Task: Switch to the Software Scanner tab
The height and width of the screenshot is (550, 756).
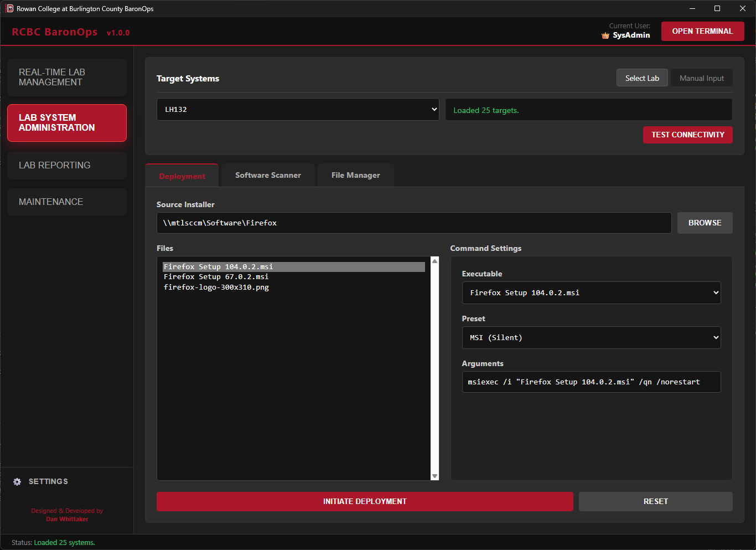Action: 267,175
